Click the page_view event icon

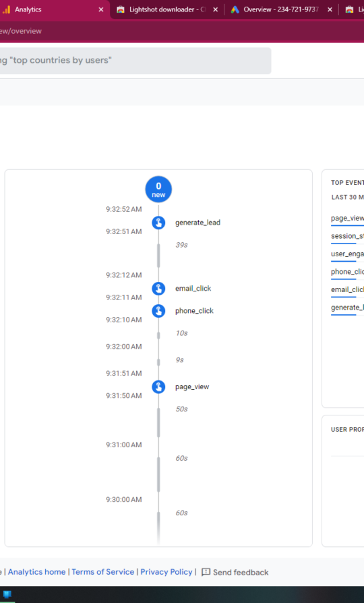click(x=158, y=387)
